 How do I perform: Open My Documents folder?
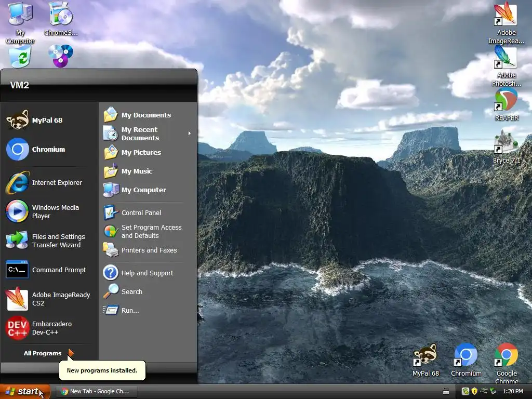pyautogui.click(x=147, y=115)
